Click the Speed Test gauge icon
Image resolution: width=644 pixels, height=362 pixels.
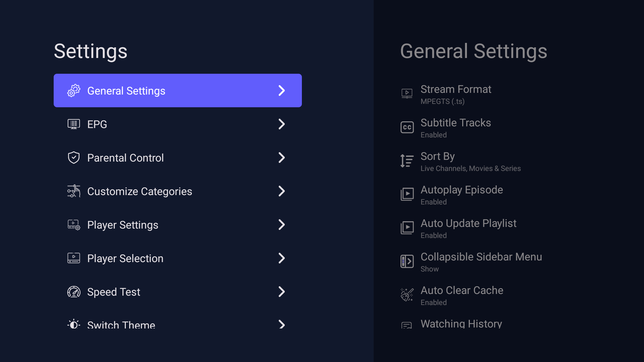[74, 292]
